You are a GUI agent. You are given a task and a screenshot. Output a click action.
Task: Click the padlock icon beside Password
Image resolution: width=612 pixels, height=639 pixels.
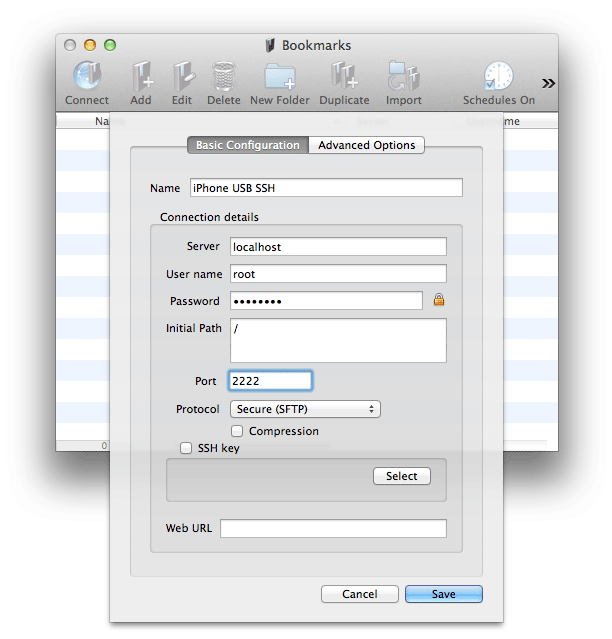coord(438,300)
